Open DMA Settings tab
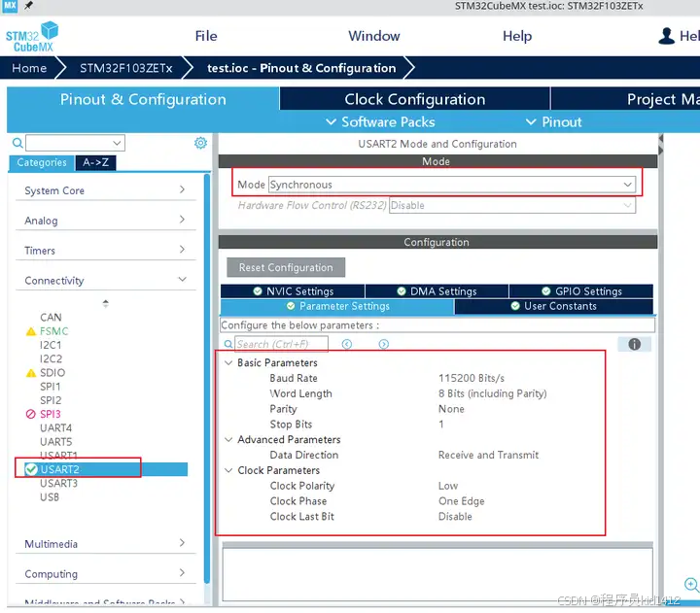This screenshot has height=613, width=700. (x=437, y=291)
